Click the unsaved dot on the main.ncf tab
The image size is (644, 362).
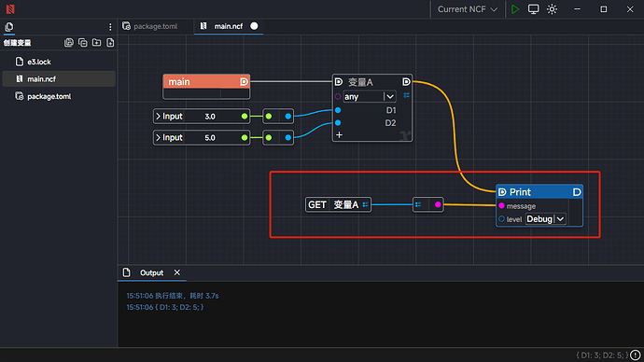254,26
